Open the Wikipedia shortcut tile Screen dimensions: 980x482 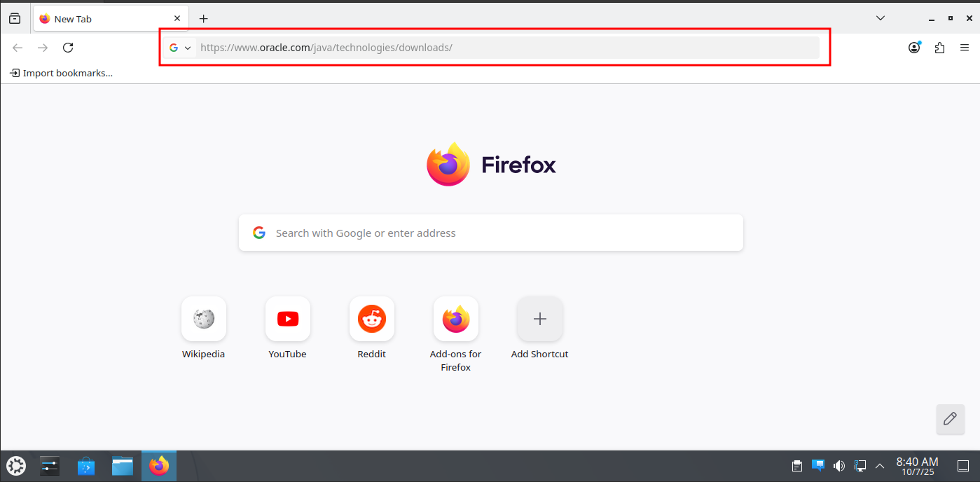point(203,319)
